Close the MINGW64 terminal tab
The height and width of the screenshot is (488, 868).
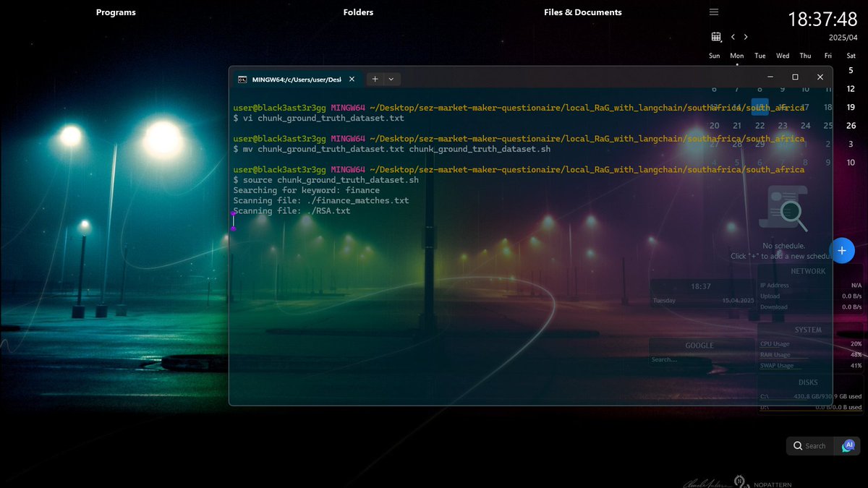point(352,79)
